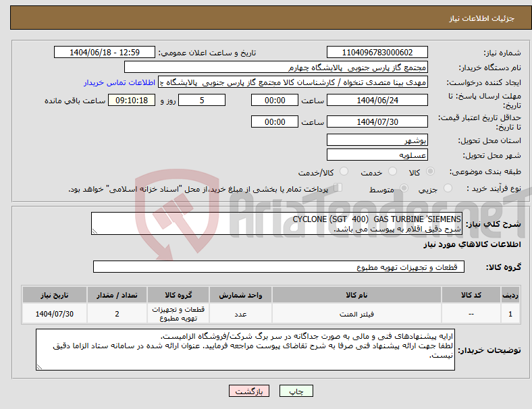Click the page header جزئیات اطلاعات نیاز

point(482,18)
